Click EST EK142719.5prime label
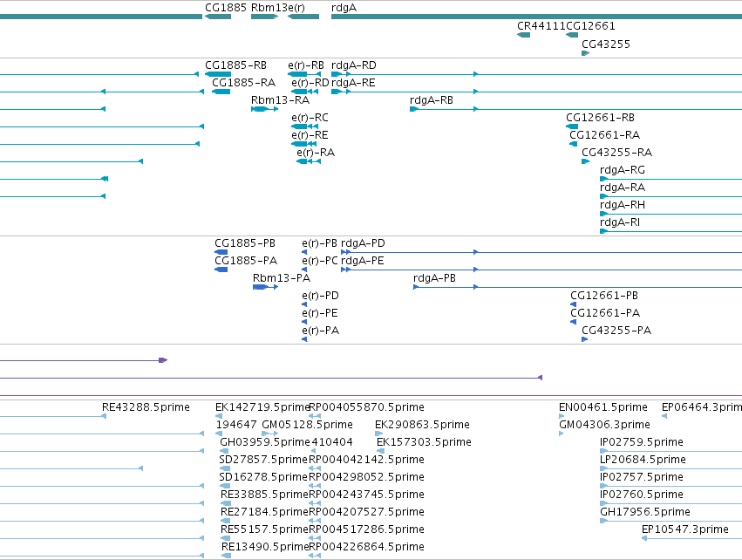This screenshot has height=560, width=742. (262, 407)
